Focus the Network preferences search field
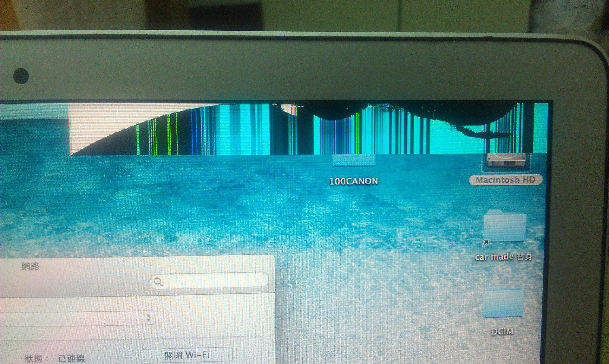 pos(209,281)
